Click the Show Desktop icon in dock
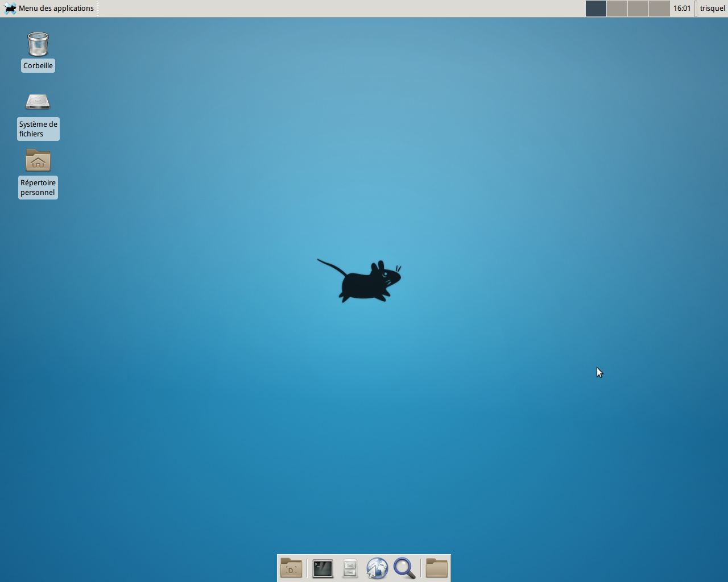The height and width of the screenshot is (582, 728). pyautogui.click(x=291, y=568)
